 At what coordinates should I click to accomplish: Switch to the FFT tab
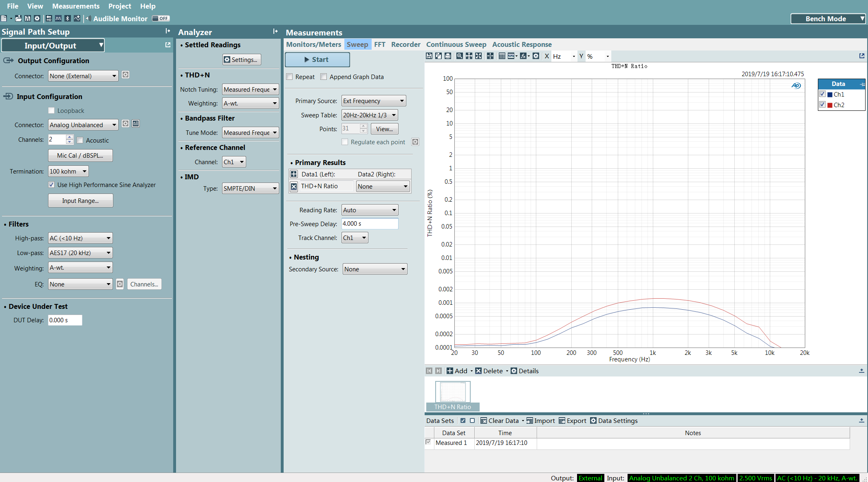tap(379, 44)
